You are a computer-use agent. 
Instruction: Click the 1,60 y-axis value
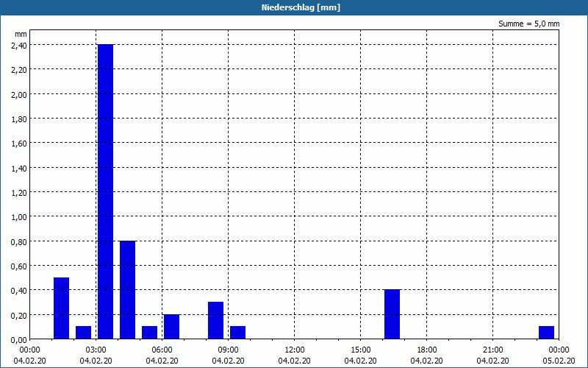19,144
